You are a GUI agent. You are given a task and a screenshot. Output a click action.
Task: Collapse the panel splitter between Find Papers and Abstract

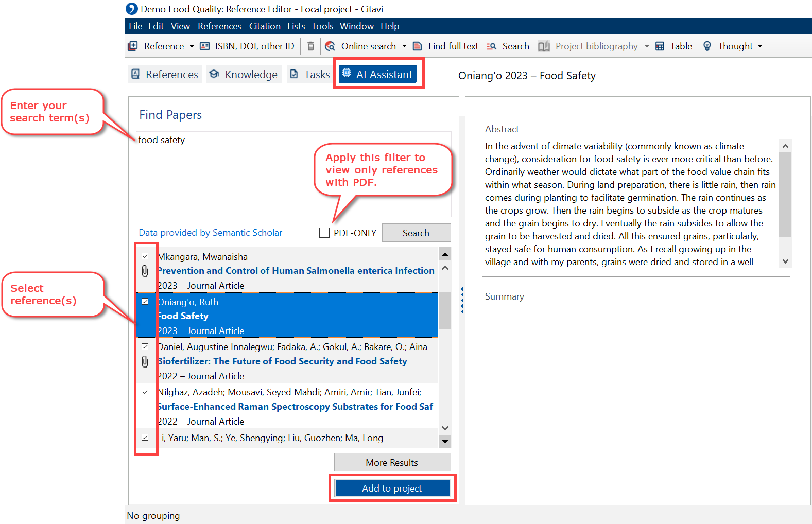(x=462, y=300)
